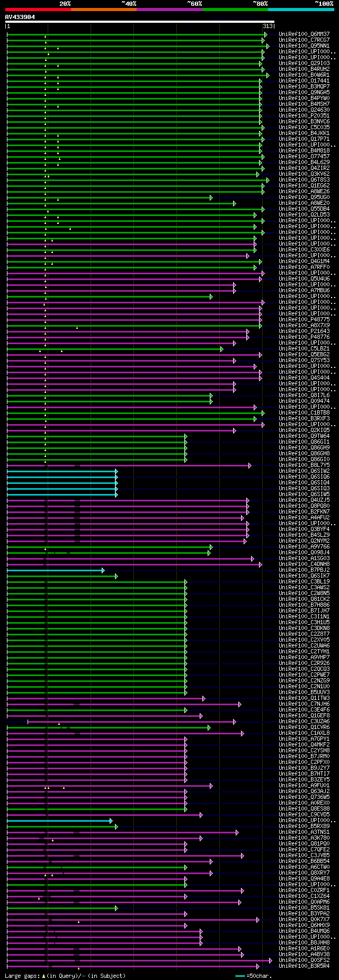Image resolution: width=339 pixels, height=980 pixels.
Task: Select label UniRef100_Q6T8S3
Action: tap(304, 180)
